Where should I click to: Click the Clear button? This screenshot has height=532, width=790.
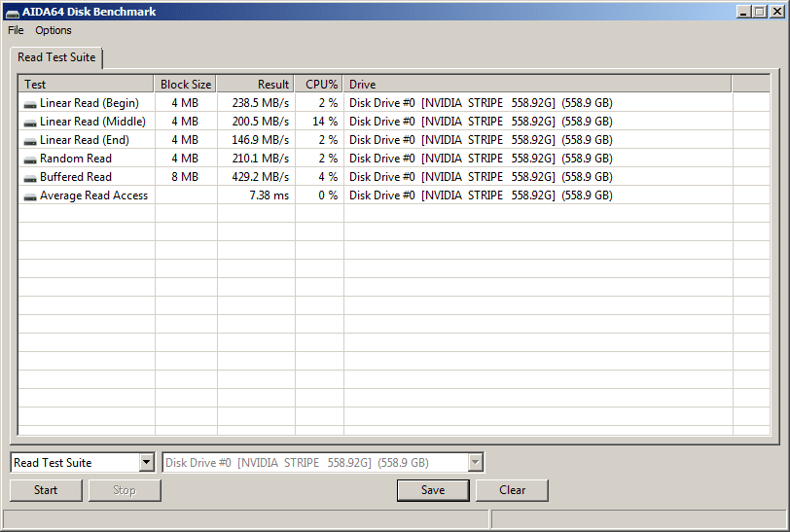(x=512, y=490)
